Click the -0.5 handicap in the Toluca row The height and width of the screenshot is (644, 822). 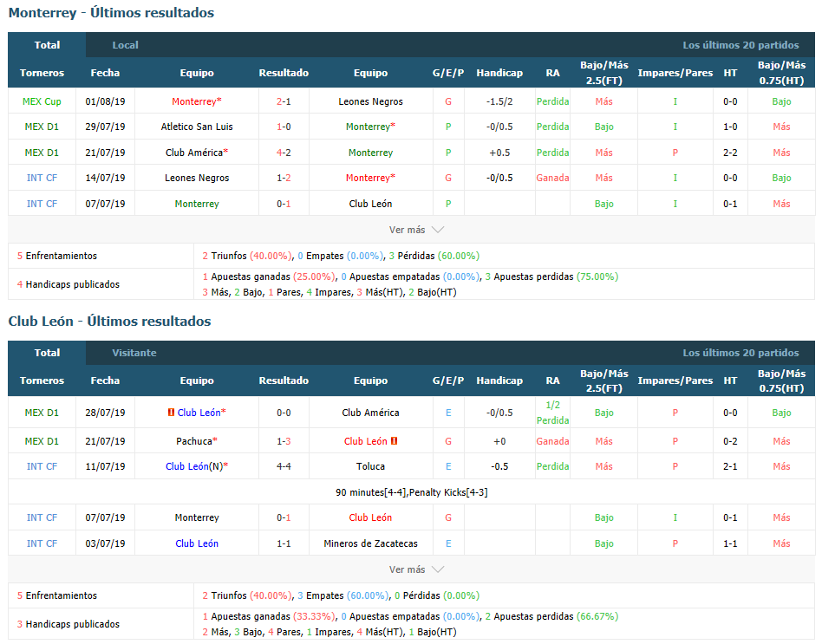[499, 466]
